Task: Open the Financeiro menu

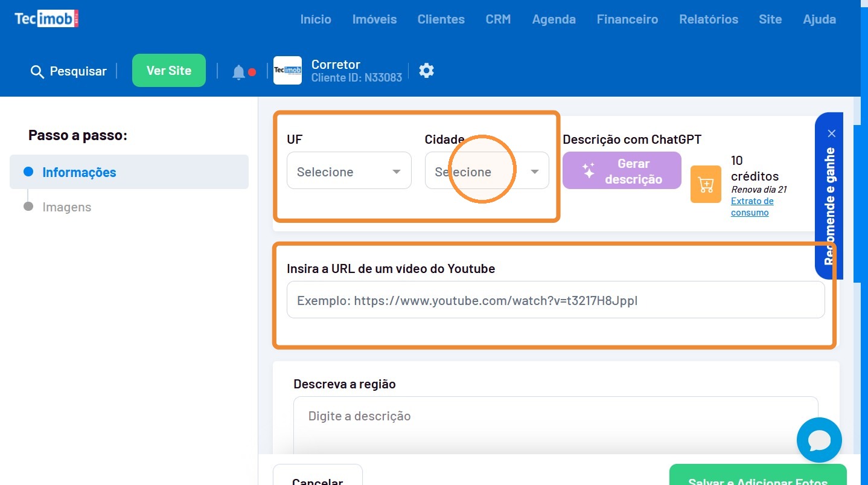Action: pos(627,19)
